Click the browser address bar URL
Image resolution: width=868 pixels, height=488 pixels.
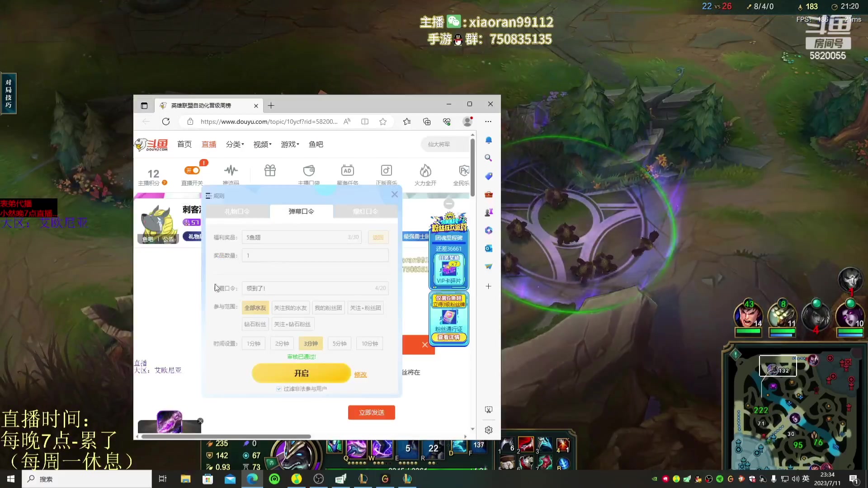tap(269, 122)
